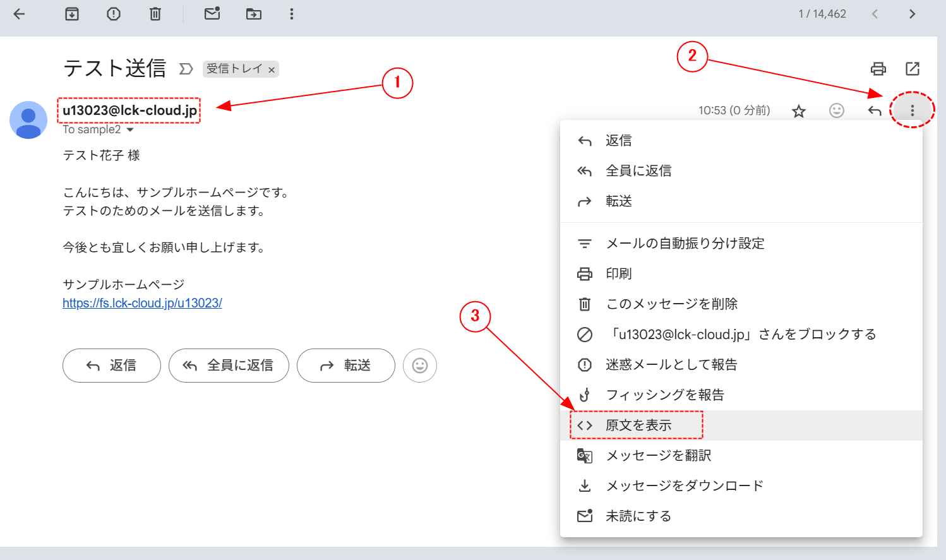Choose 未読にする menu item
Viewport: 946px width, 560px height.
click(741, 516)
